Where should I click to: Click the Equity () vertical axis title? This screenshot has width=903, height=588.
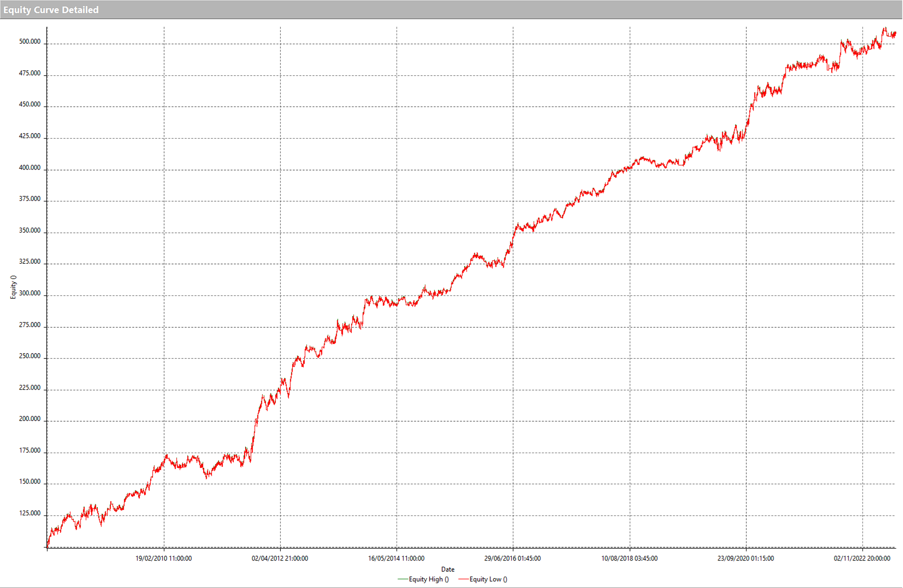pos(13,287)
